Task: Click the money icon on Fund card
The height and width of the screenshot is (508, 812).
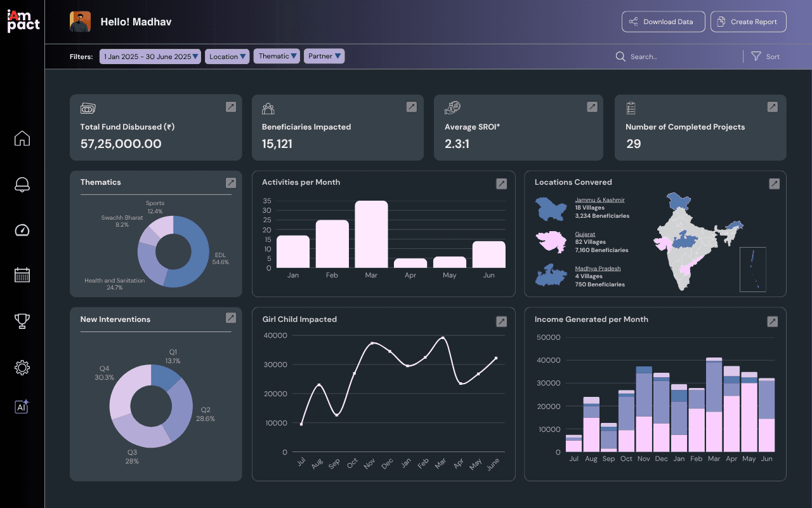Action: click(x=88, y=109)
